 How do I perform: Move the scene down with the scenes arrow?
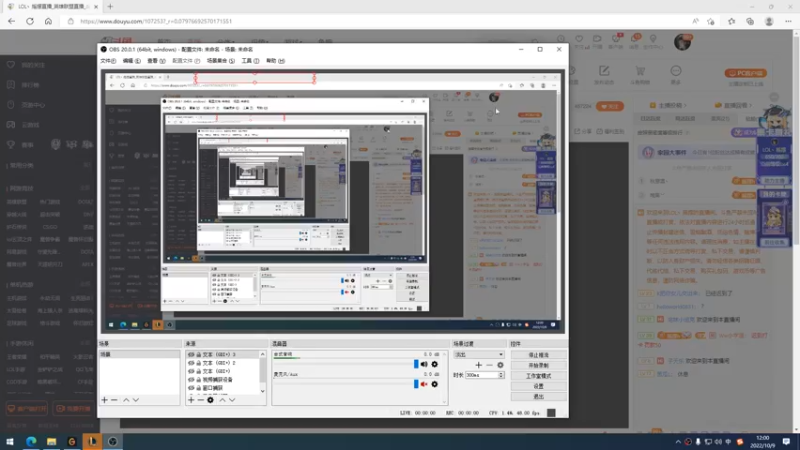pyautogui.click(x=136, y=400)
